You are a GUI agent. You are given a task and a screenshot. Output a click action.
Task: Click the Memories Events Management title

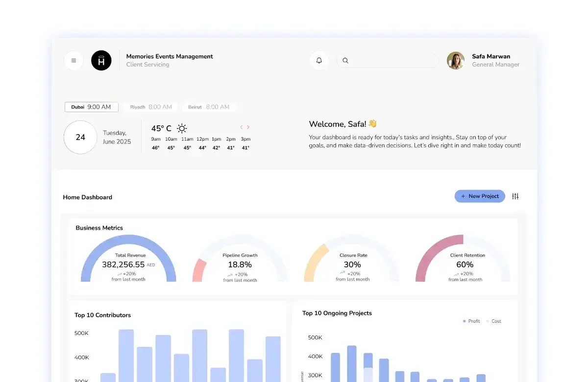[x=170, y=56]
